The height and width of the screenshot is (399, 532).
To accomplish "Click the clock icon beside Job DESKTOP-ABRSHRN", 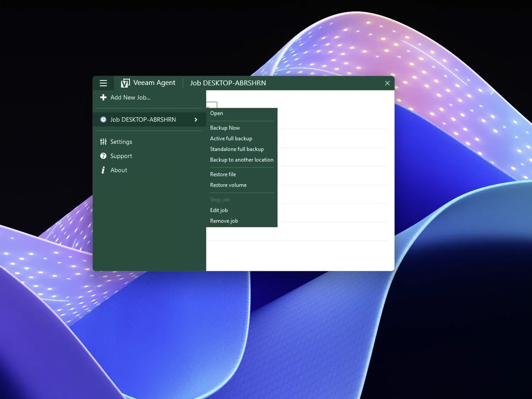I will tap(103, 120).
